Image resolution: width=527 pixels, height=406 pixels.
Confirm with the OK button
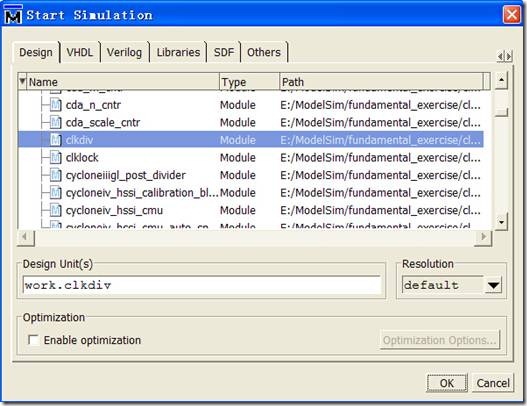[x=447, y=383]
